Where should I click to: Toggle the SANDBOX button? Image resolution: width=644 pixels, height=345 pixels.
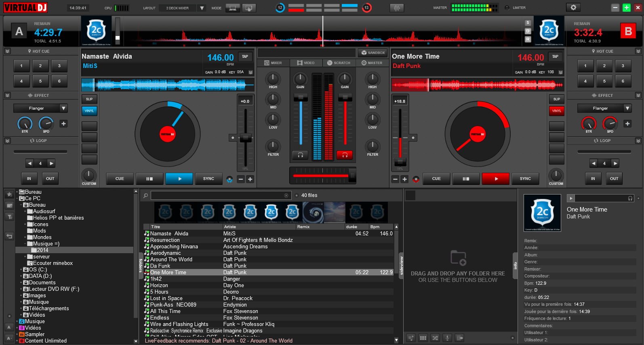coord(373,53)
